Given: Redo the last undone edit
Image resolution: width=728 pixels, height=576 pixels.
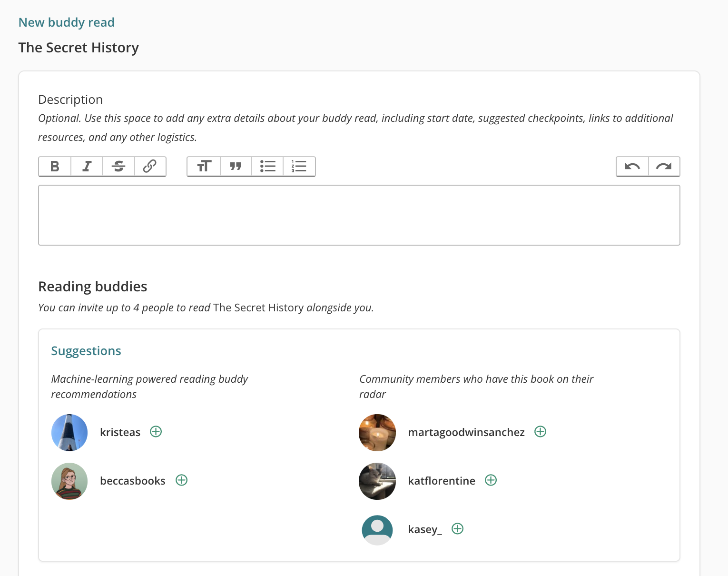Looking at the screenshot, I should click(x=664, y=167).
